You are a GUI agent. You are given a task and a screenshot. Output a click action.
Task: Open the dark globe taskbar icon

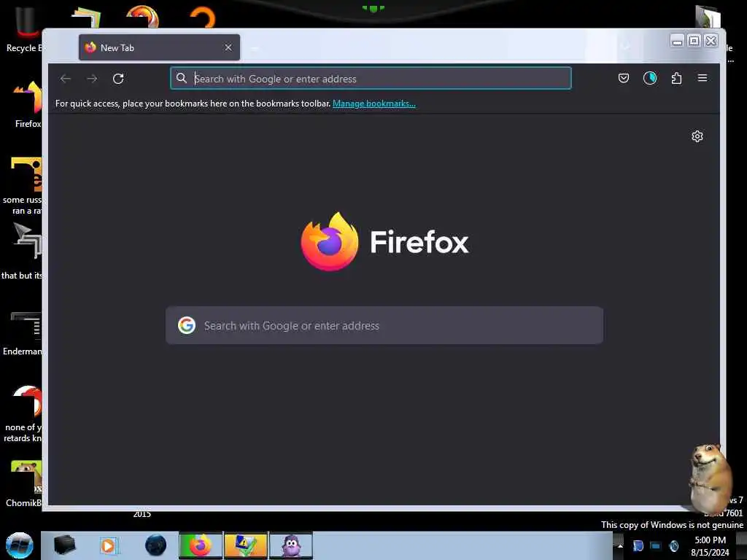[156, 545]
